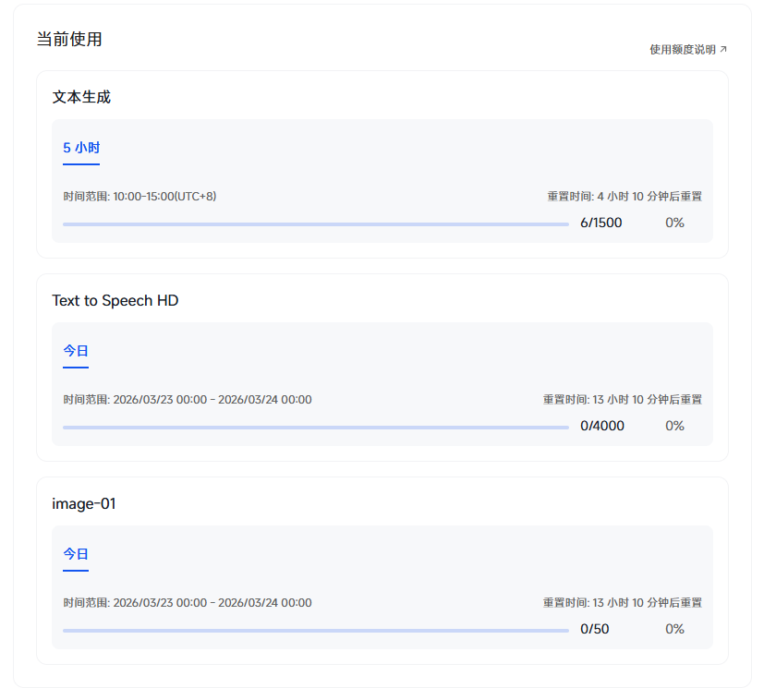Click the image-01 usage progress bar
This screenshot has height=700, width=764.
click(x=316, y=631)
